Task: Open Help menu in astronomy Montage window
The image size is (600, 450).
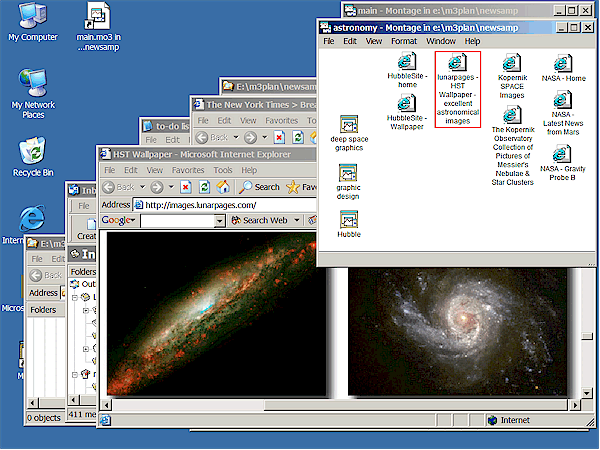Action: tap(472, 41)
